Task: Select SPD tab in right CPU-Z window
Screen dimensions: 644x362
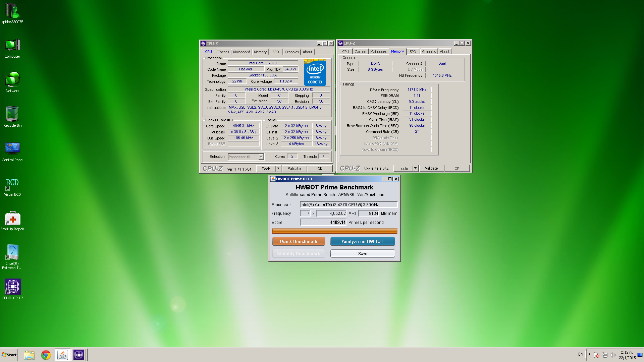Action: click(413, 52)
